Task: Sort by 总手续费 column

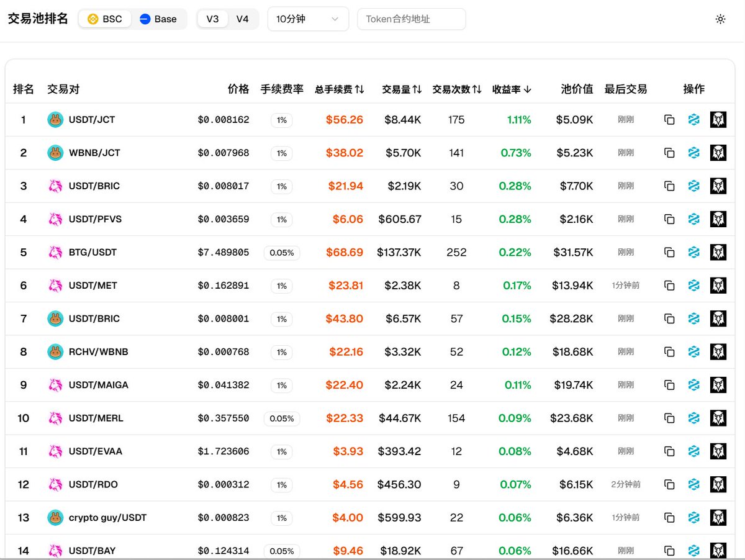Action: tap(339, 89)
